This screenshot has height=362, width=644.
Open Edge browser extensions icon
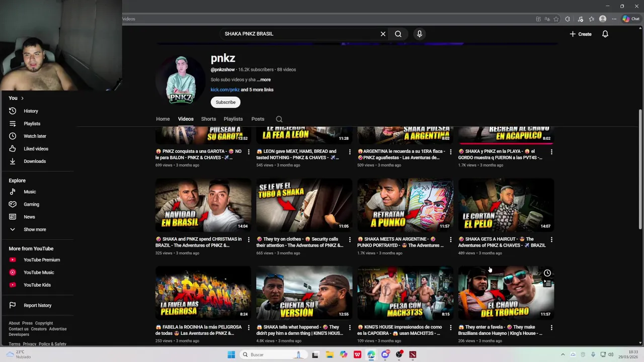click(x=568, y=19)
